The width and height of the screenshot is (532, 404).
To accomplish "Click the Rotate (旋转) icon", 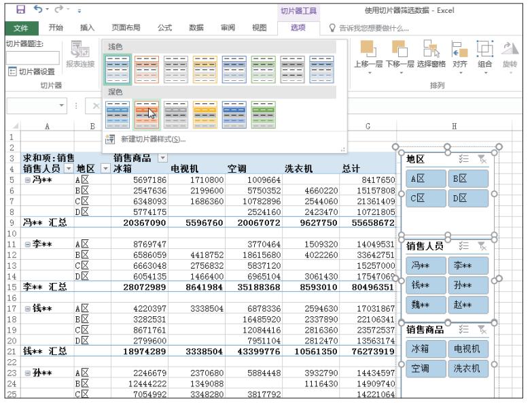I will (510, 49).
